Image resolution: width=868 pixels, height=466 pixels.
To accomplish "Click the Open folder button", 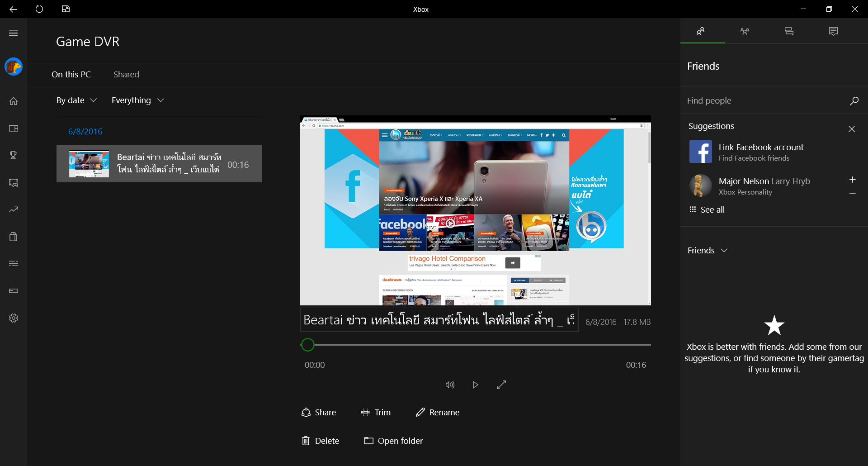I will (393, 441).
